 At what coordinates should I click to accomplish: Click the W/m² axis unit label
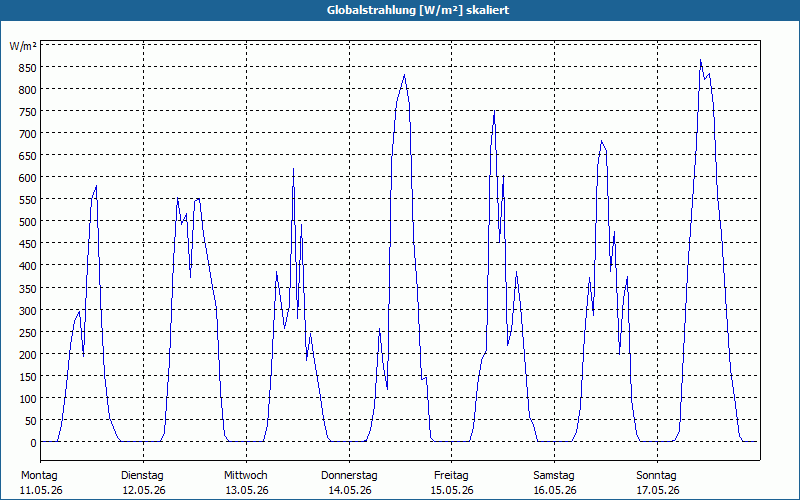point(23,46)
